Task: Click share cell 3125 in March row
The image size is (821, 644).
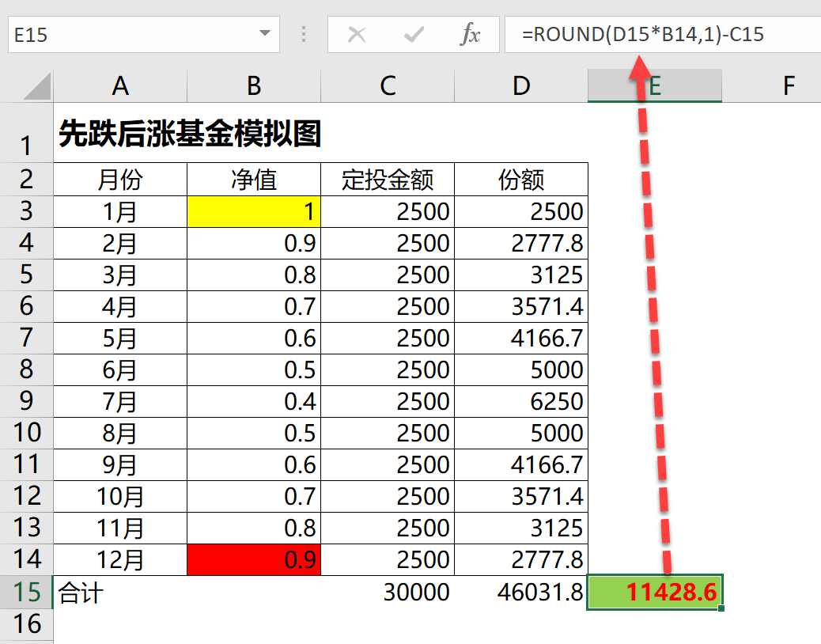Action: 521,275
